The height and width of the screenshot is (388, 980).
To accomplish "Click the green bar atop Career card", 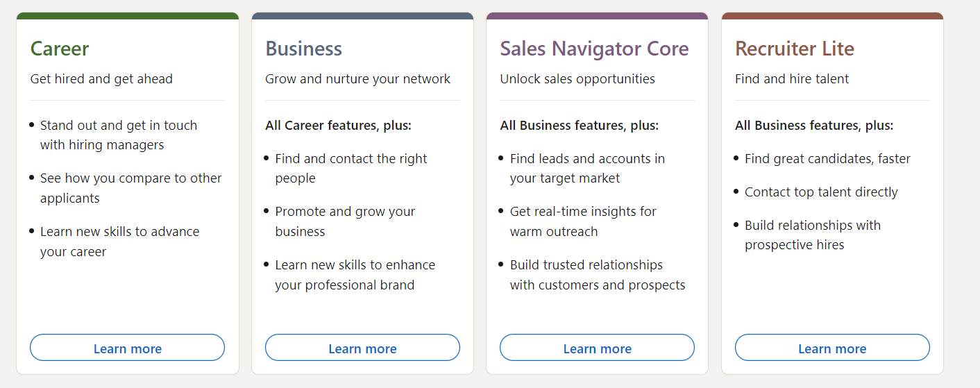I will coord(128,15).
